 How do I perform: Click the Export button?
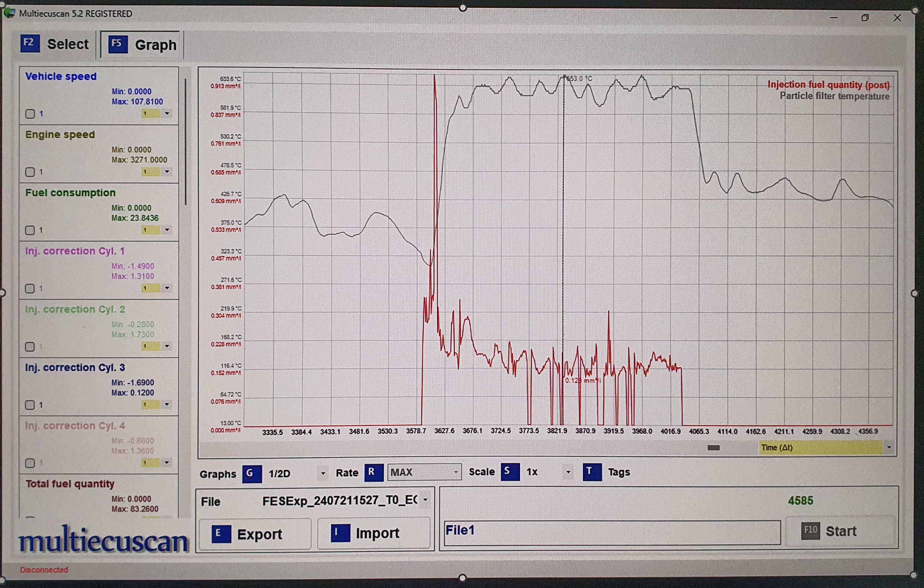pyautogui.click(x=255, y=534)
